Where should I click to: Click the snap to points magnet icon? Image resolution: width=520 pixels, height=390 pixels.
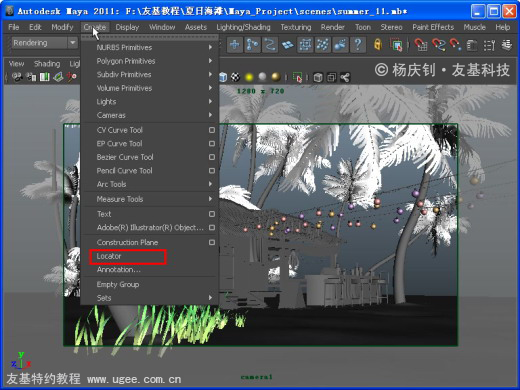455,44
